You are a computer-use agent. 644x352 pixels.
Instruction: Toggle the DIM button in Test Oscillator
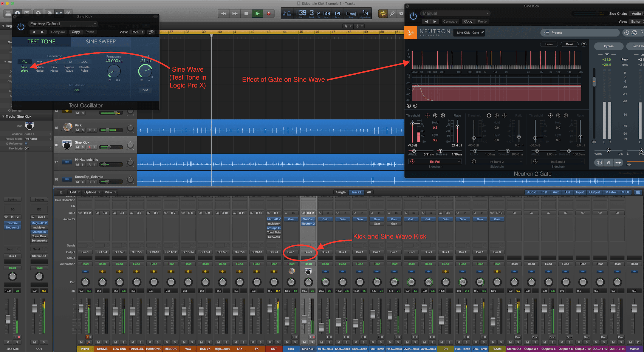[145, 90]
